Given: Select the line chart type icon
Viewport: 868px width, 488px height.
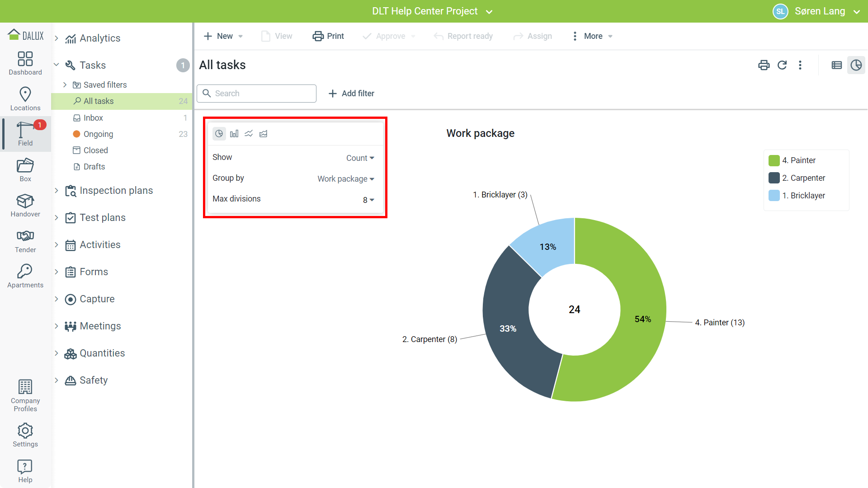Looking at the screenshot, I should click(249, 134).
